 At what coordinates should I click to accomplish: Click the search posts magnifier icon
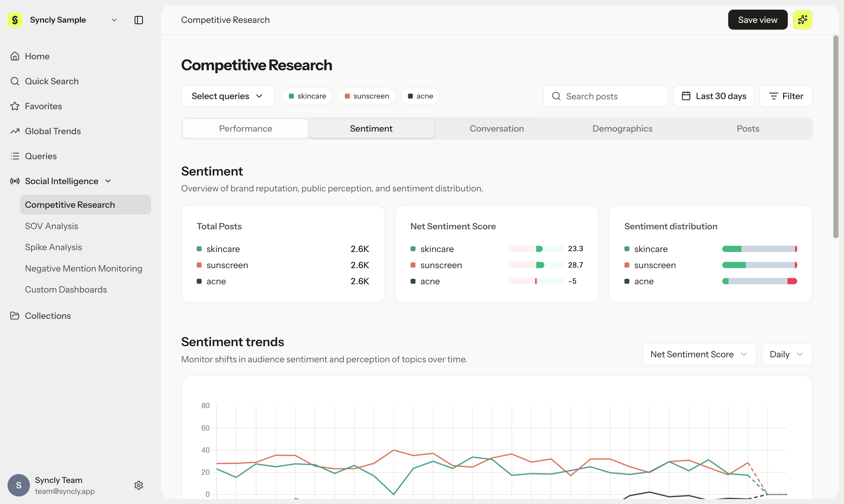tap(556, 96)
